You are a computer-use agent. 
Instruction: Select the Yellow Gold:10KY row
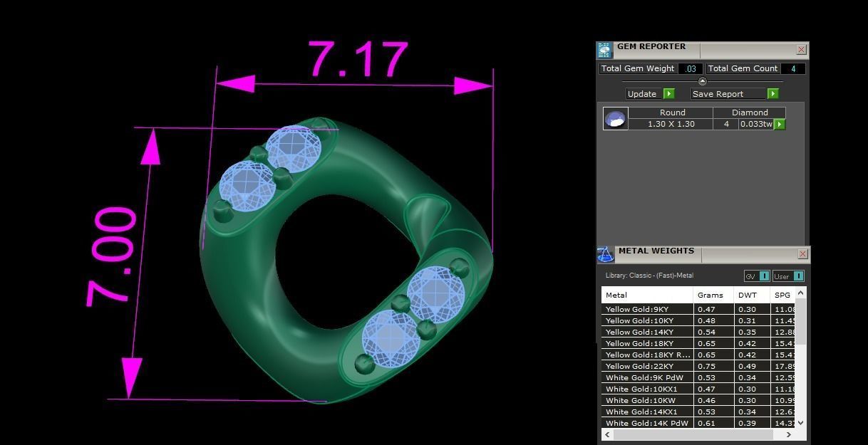pyautogui.click(x=698, y=320)
